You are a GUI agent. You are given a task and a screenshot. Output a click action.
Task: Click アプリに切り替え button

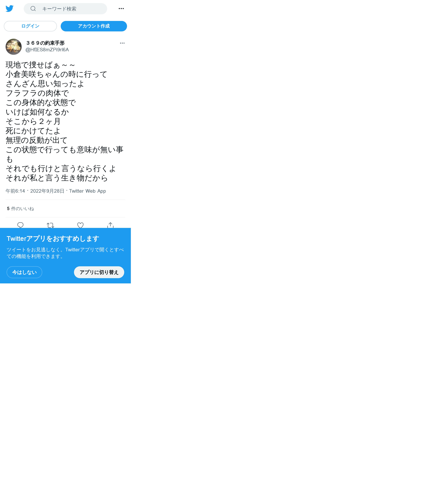pos(99,272)
